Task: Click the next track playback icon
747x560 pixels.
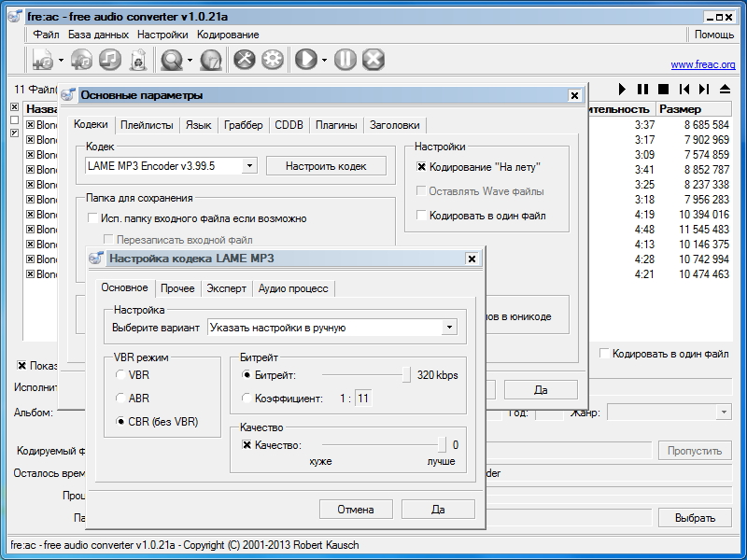Action: coord(704,89)
